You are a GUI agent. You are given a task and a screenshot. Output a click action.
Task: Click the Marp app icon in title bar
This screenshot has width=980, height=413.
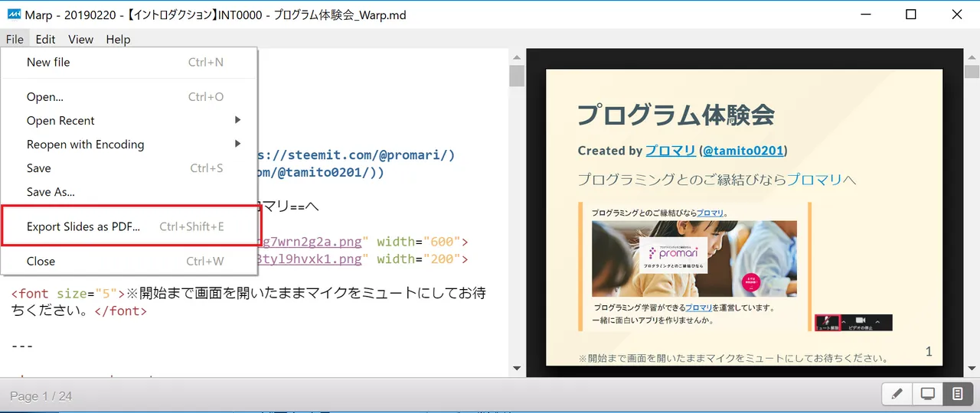(x=13, y=15)
